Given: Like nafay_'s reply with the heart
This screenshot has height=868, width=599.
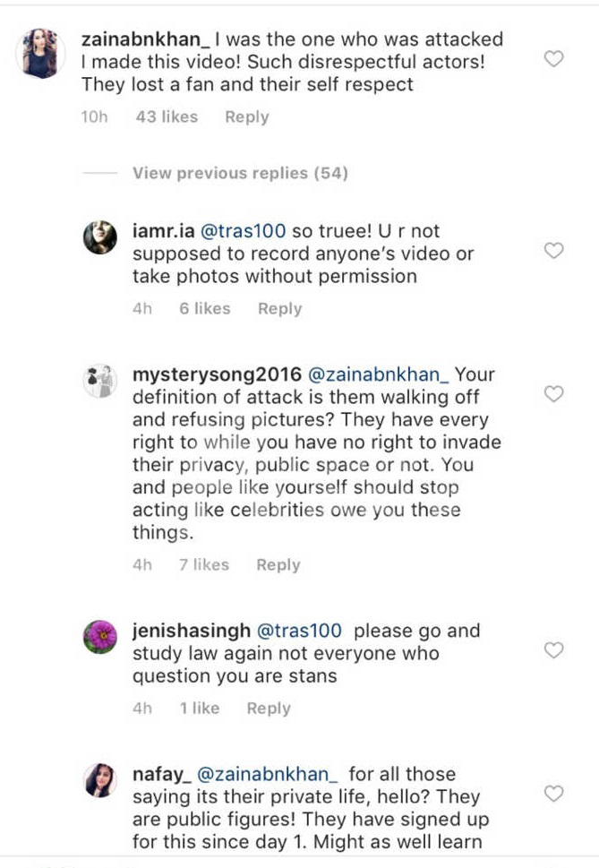Looking at the screenshot, I should tap(554, 794).
